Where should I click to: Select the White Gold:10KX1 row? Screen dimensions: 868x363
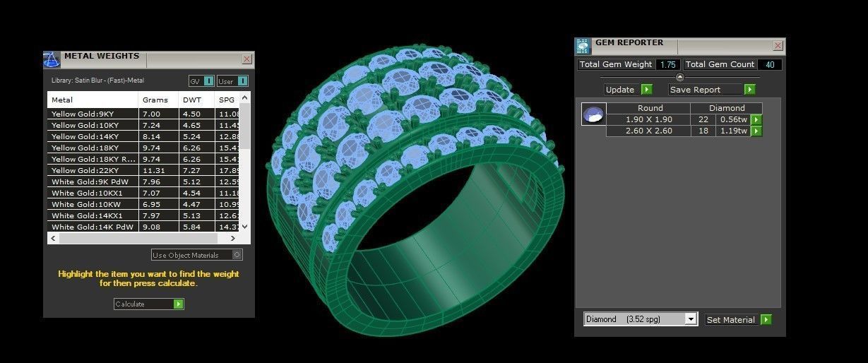coord(144,193)
